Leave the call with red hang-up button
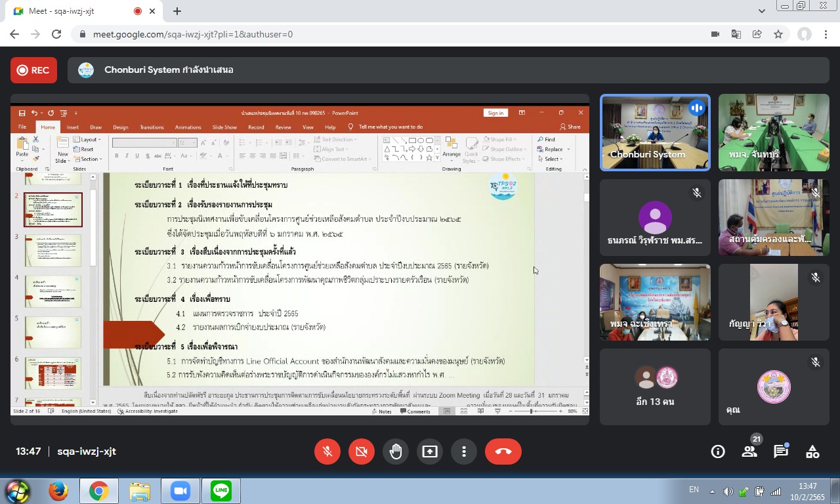This screenshot has height=504, width=840. (503, 451)
